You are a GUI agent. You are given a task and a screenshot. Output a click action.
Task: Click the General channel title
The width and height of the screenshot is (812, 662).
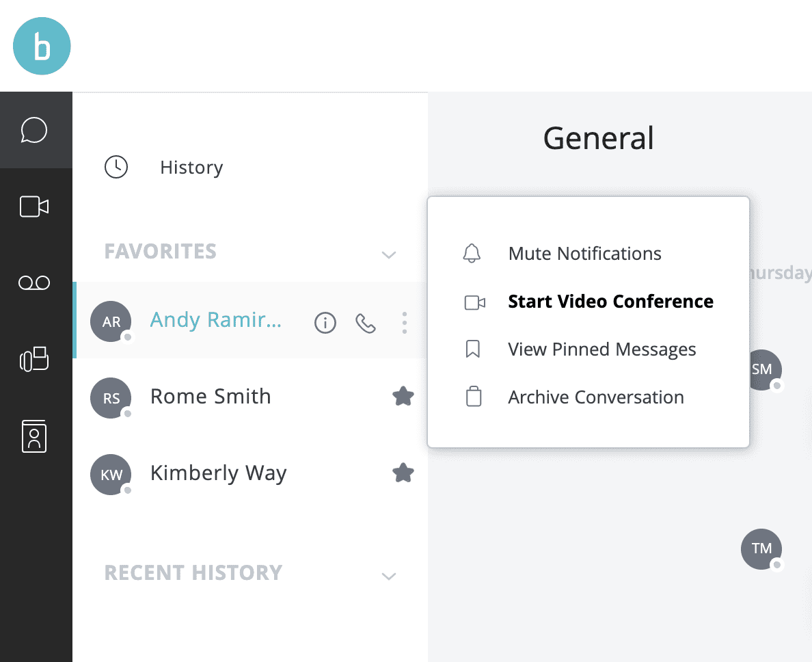(x=598, y=138)
